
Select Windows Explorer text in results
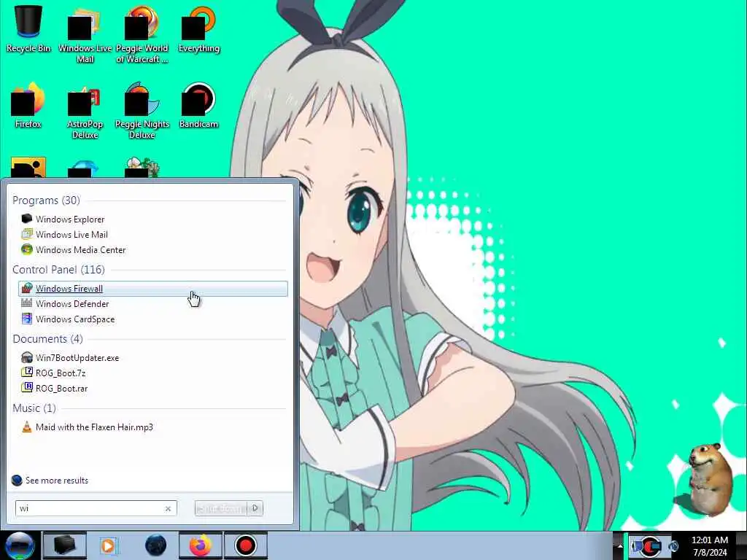click(x=70, y=219)
